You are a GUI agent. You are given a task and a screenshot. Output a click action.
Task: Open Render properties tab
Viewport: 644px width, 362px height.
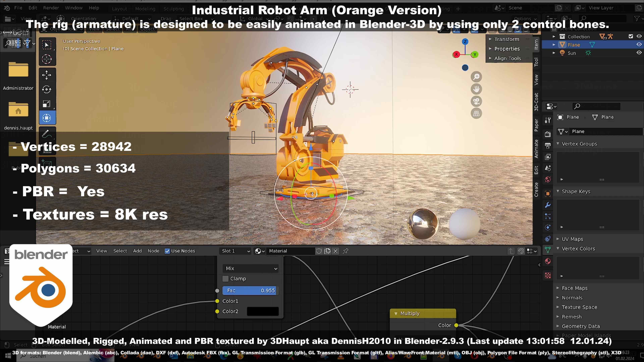548,134
